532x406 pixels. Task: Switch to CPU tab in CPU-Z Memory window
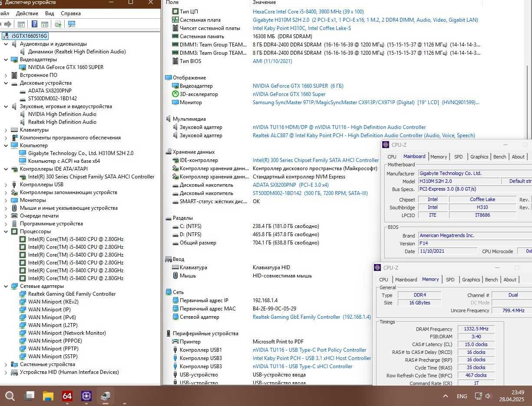coord(383,280)
